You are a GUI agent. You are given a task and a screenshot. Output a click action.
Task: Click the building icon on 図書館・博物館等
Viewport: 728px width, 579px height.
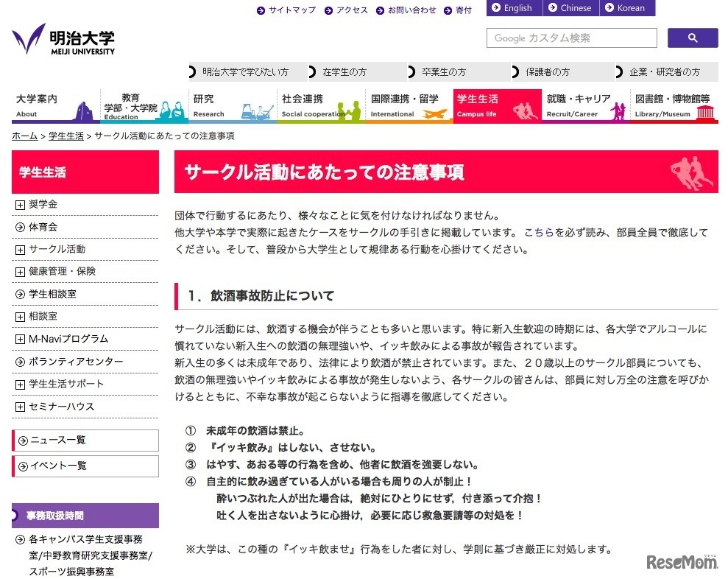(x=706, y=110)
